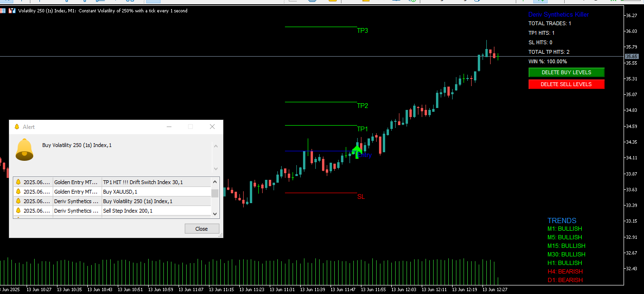The width and height of the screenshot is (644, 294).
Task: Click the 'SL HITS: 0' statistic
Action: coord(540,42)
